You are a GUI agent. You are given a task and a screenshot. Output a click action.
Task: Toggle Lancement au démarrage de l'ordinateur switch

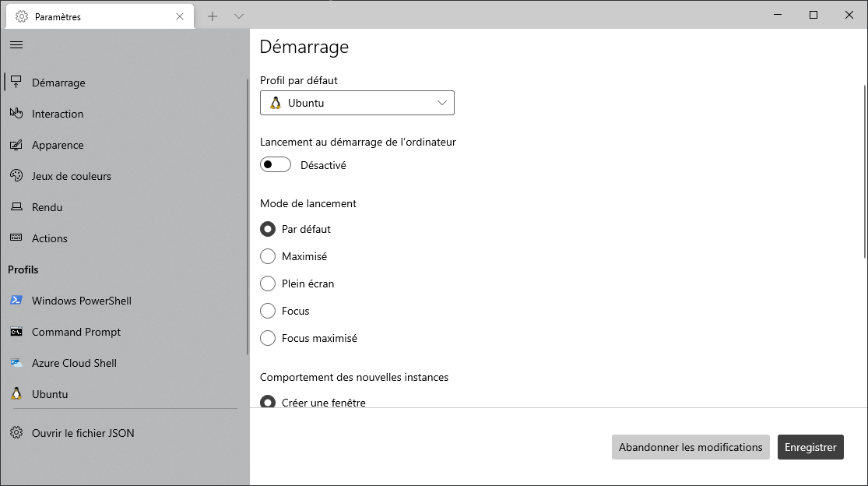pyautogui.click(x=276, y=164)
